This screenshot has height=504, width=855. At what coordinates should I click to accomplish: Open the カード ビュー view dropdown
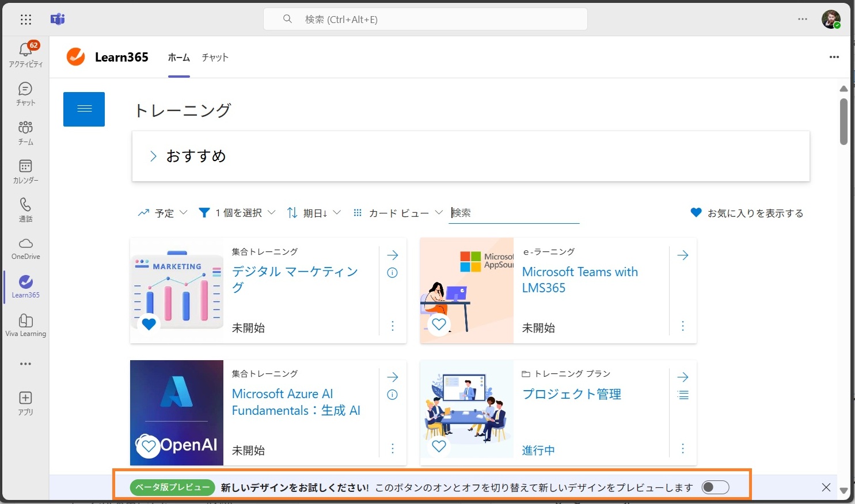[x=397, y=213]
